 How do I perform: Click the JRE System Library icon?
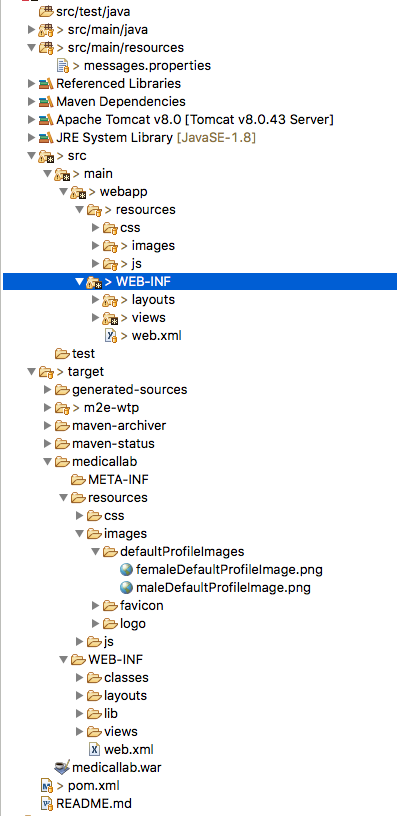46,137
